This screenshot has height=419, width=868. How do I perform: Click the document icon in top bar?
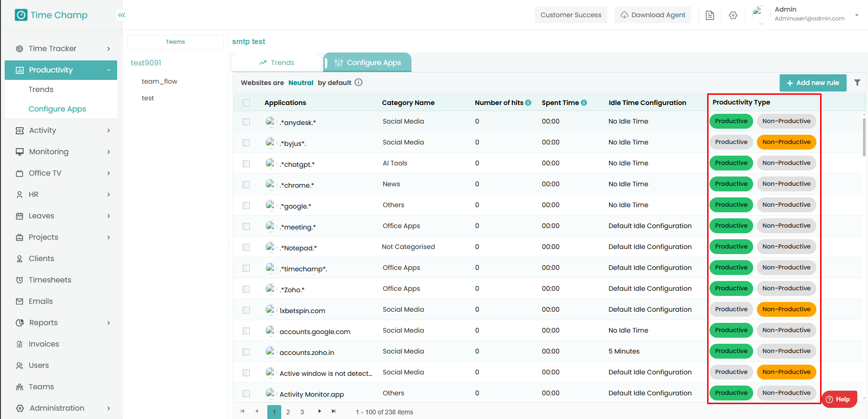tap(709, 15)
